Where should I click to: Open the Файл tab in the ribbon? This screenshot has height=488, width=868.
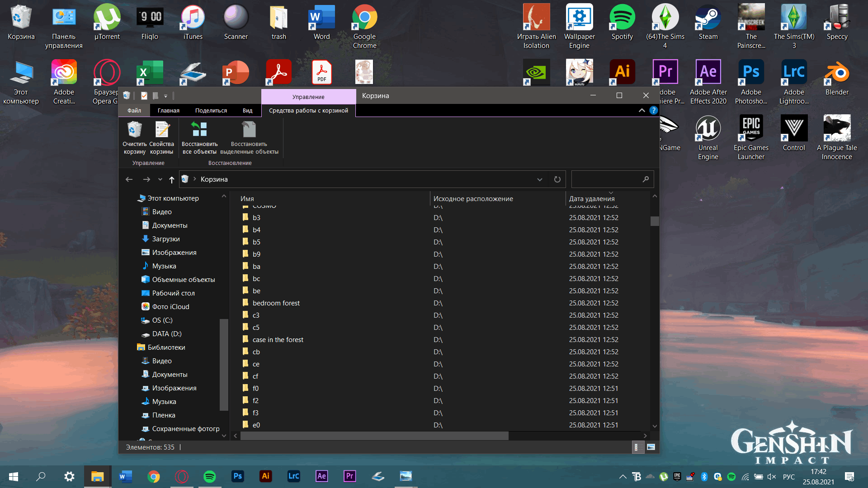[134, 110]
